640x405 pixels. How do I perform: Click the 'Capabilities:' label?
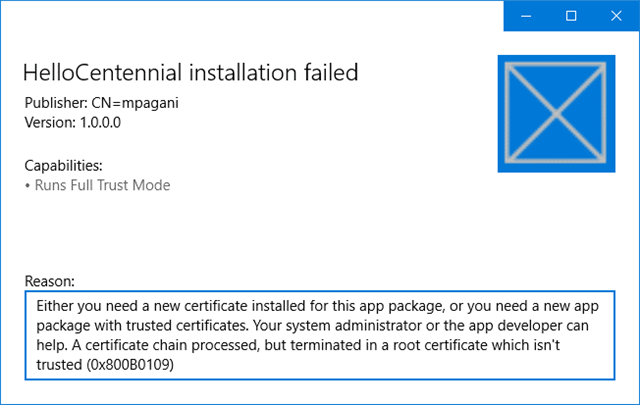coord(63,166)
